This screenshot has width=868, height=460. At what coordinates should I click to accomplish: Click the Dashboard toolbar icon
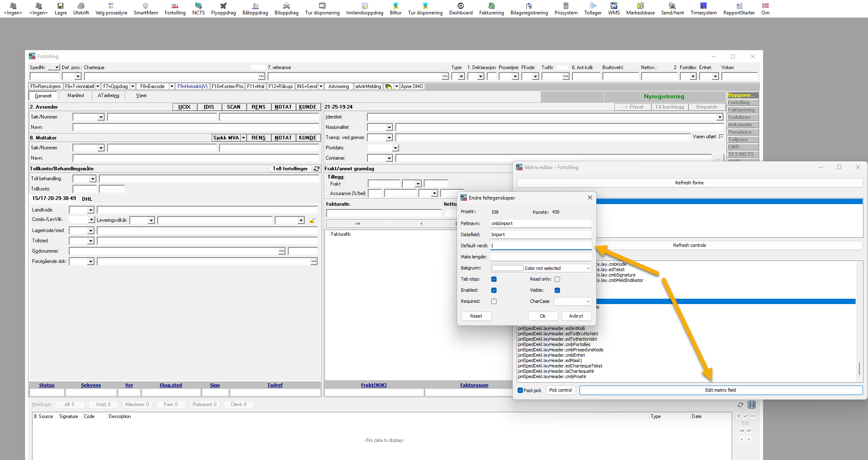461,6
